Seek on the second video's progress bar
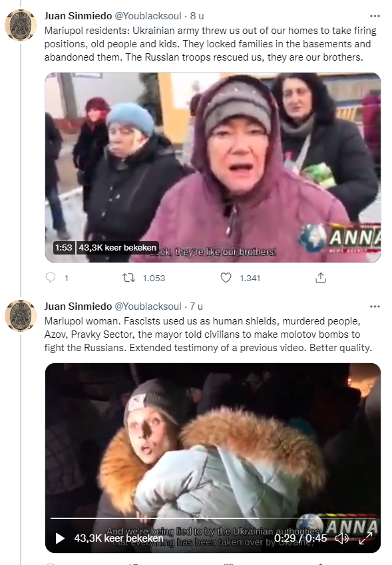 pos(212,518)
